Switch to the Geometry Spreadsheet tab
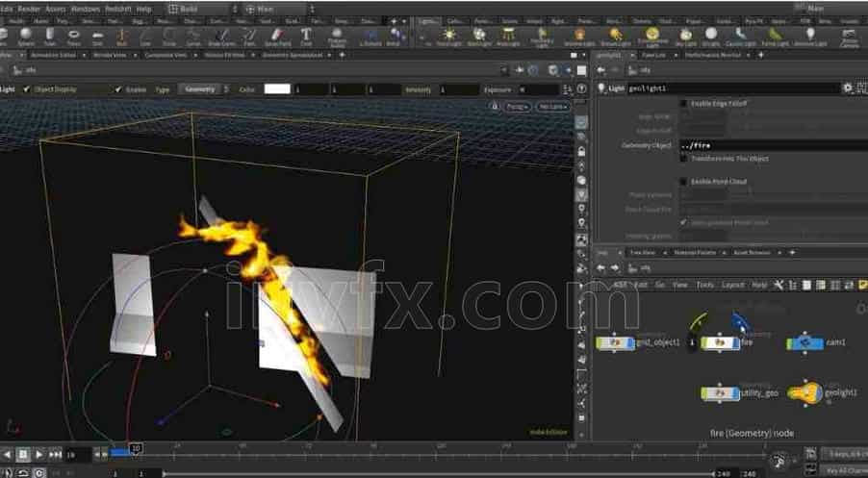The image size is (868, 478). [293, 56]
